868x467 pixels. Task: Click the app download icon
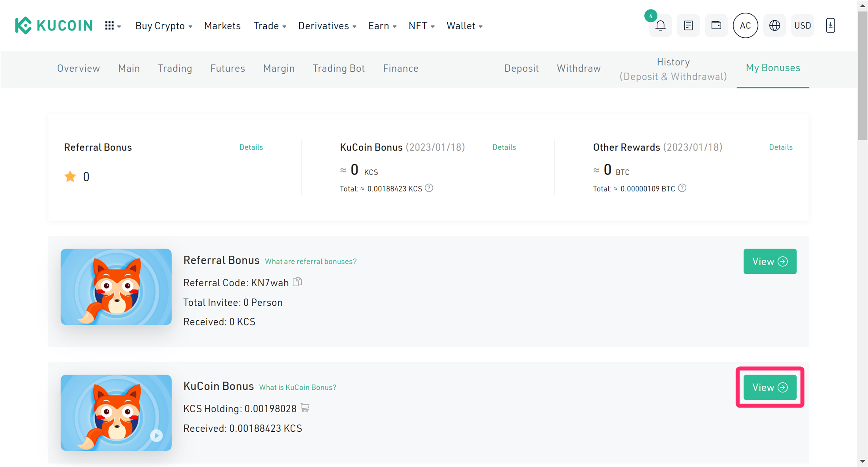830,26
